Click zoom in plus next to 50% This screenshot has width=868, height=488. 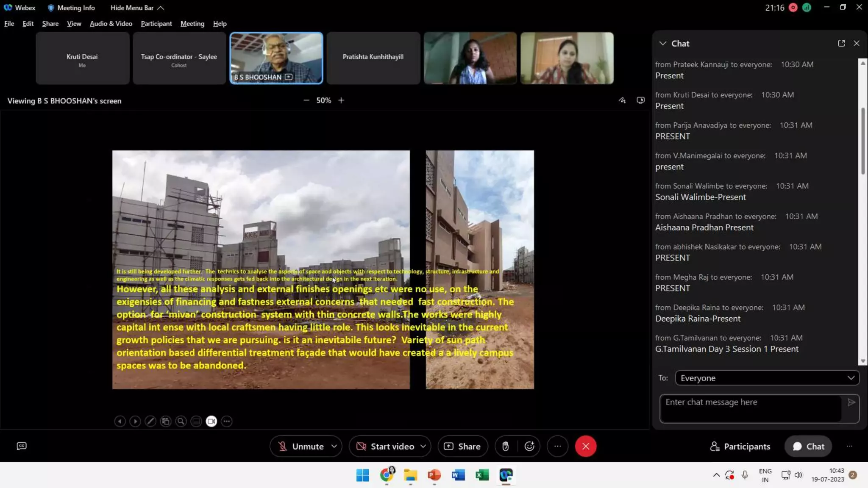point(341,100)
